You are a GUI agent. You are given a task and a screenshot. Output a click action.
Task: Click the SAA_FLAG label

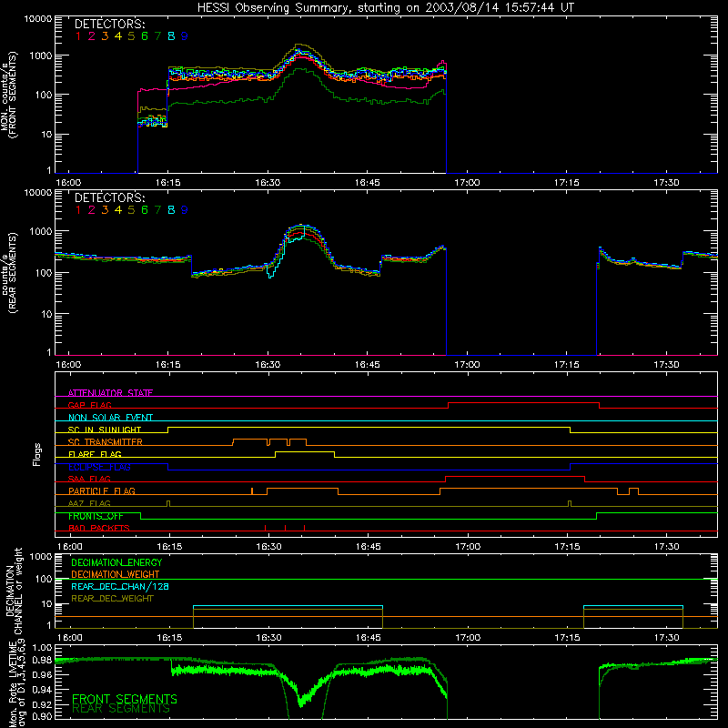89,479
